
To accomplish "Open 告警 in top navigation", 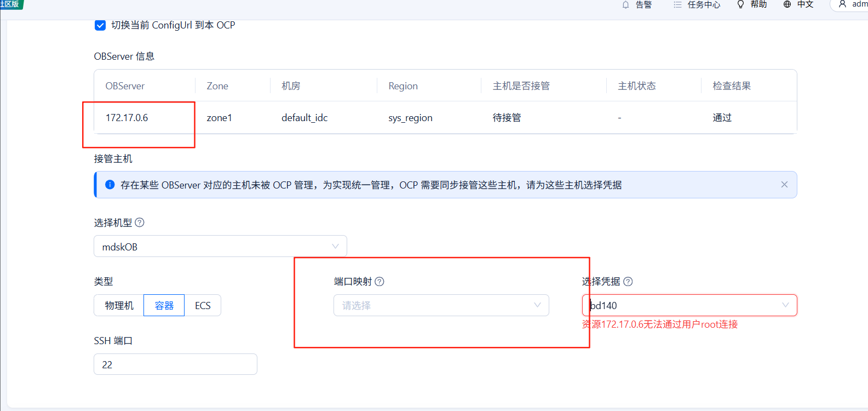I will pos(643,4).
